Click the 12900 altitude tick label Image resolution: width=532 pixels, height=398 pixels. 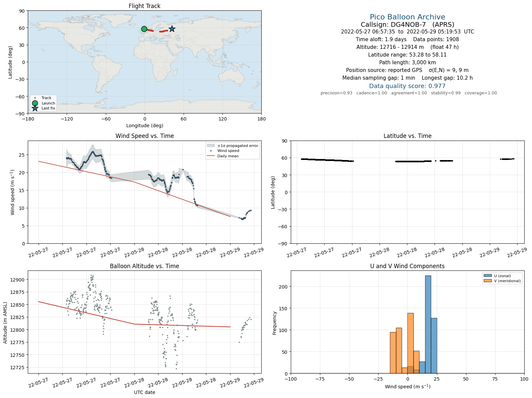click(17, 280)
